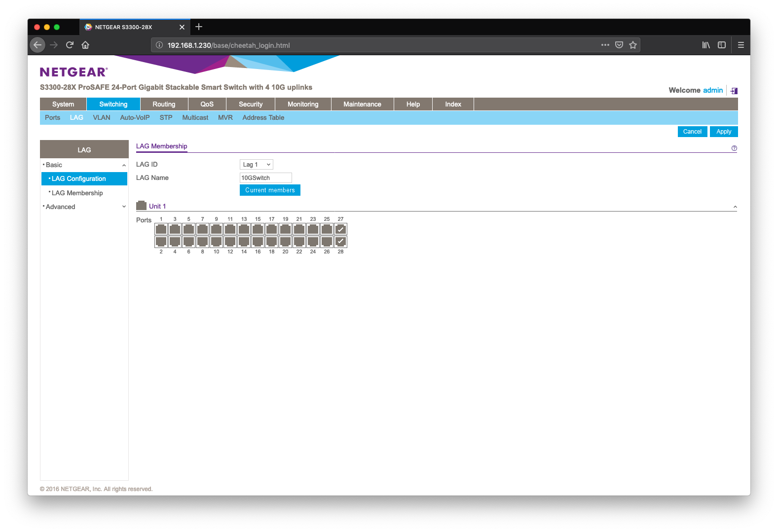Reload the page with refresh icon
This screenshot has width=778, height=532.
tap(70, 45)
